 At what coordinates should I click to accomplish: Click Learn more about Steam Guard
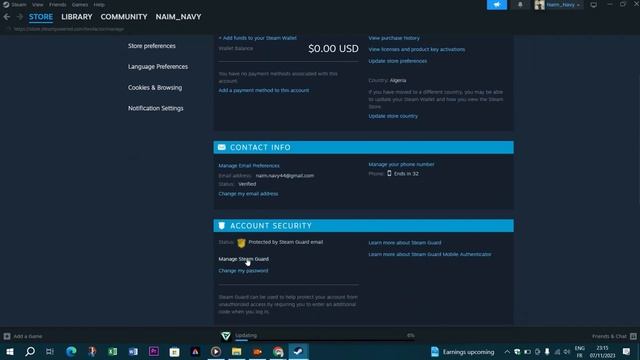pos(404,242)
